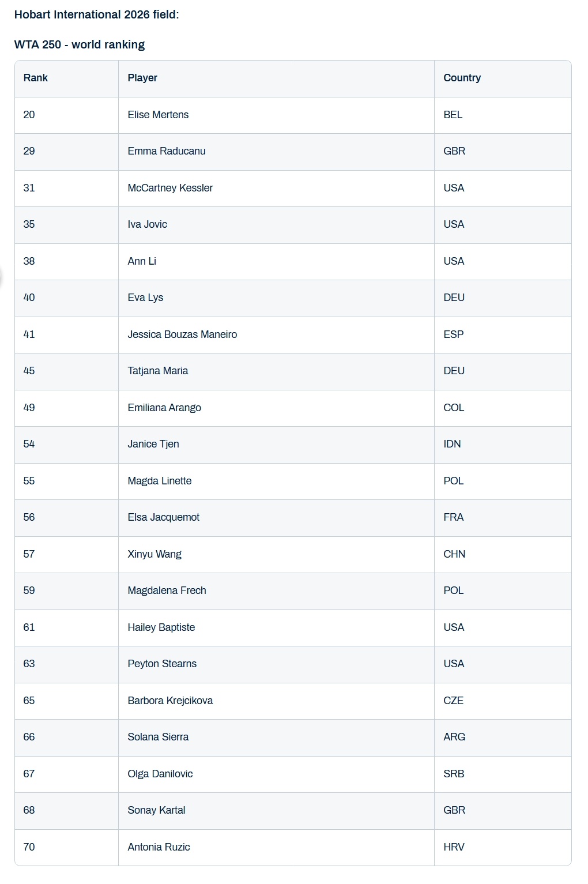Click Barbora Krejcikova's player cell
Screen dimensions: 588x884
(170, 701)
